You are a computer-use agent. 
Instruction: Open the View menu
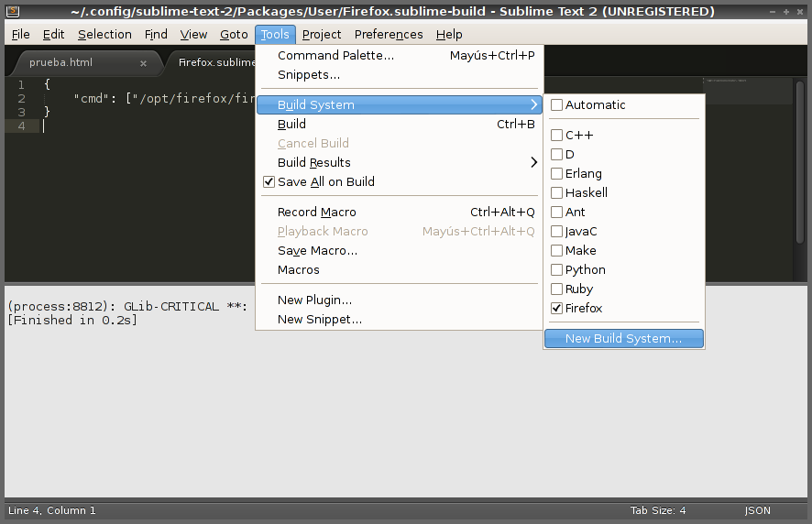coord(193,34)
